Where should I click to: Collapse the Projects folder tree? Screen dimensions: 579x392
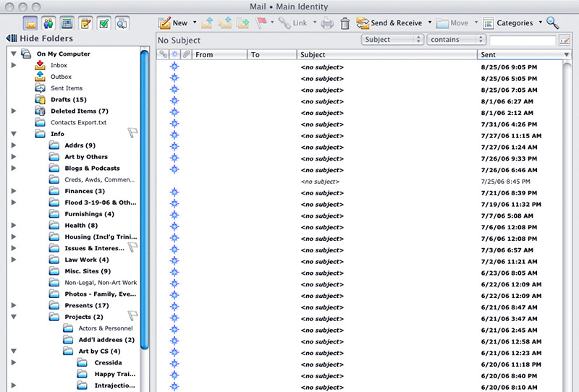tap(14, 317)
